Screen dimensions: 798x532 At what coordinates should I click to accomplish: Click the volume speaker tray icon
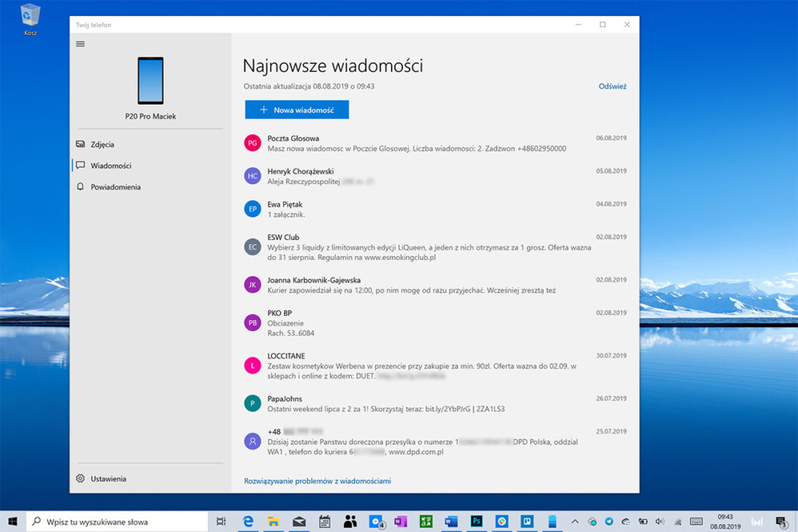[660, 522]
